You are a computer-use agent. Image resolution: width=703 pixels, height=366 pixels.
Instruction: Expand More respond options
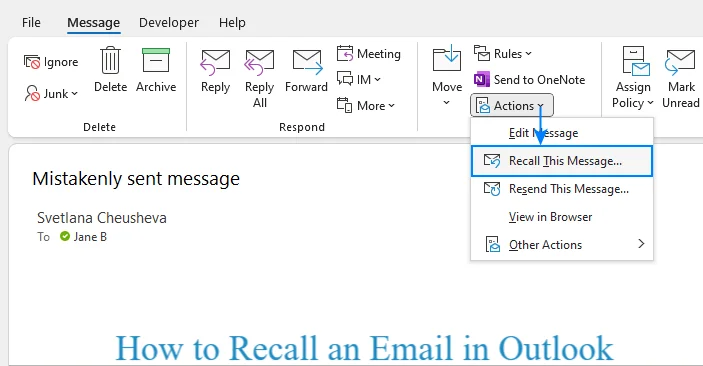366,106
